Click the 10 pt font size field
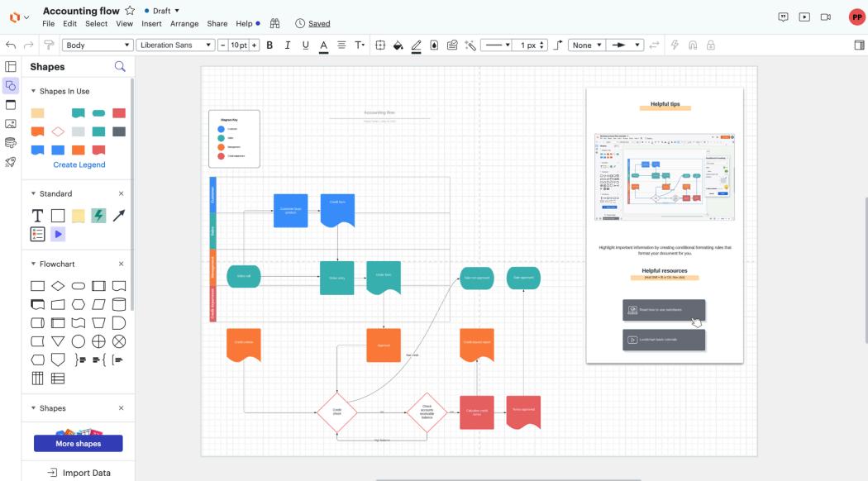Viewport: 868px width, 481px height. pos(239,45)
